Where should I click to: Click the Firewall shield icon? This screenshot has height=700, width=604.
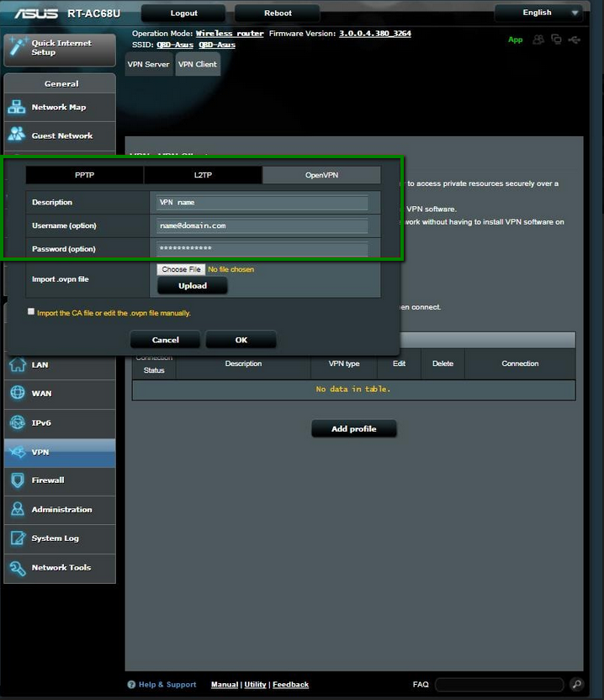pos(18,480)
